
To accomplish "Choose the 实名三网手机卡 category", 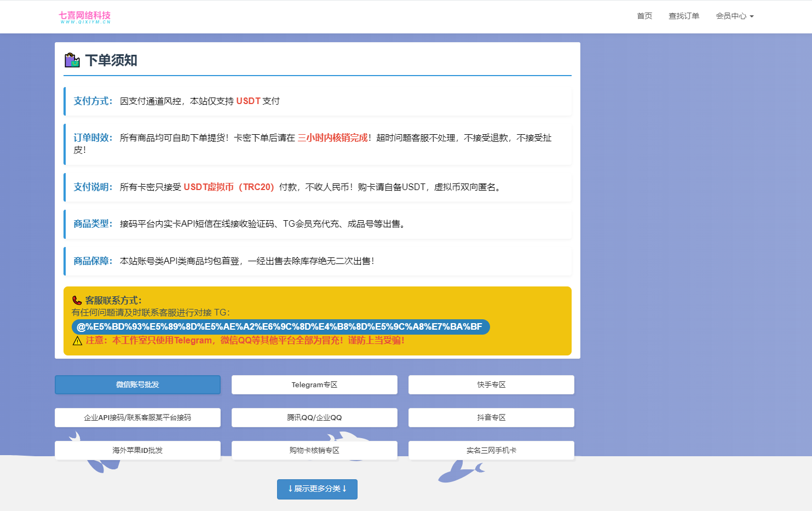I will coord(491,450).
